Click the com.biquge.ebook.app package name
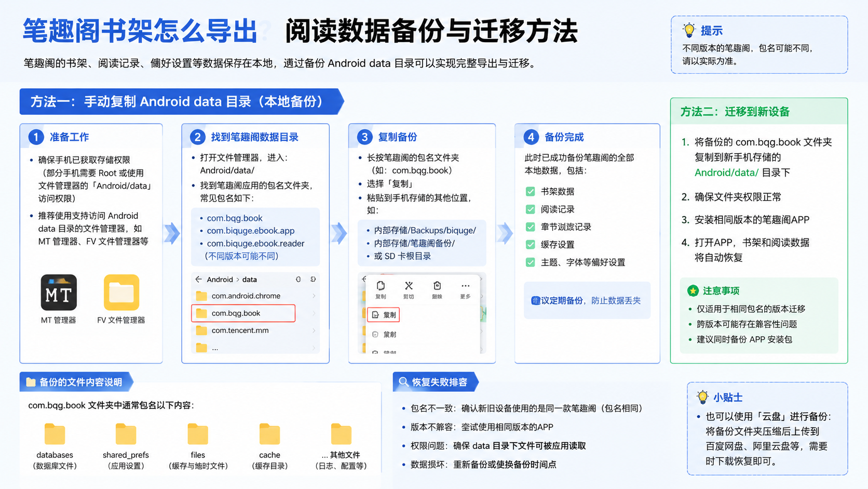The width and height of the screenshot is (868, 489). click(251, 231)
